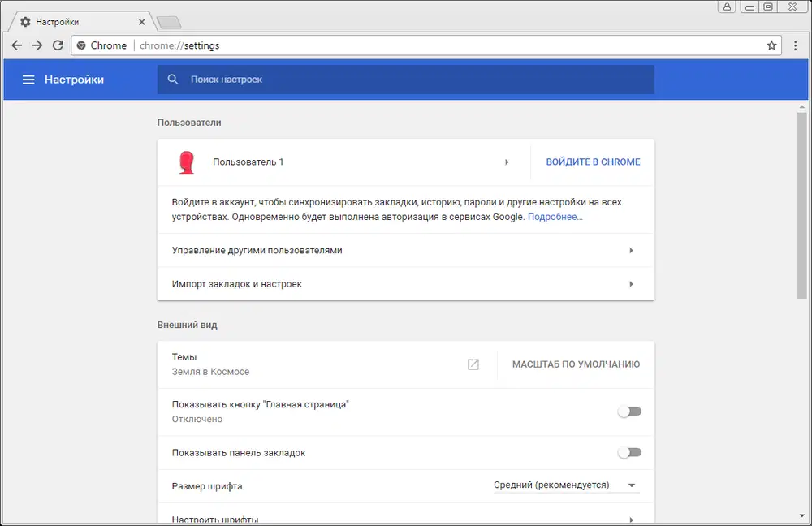Open the settings hamburger menu
This screenshot has width=812, height=526.
pos(28,80)
